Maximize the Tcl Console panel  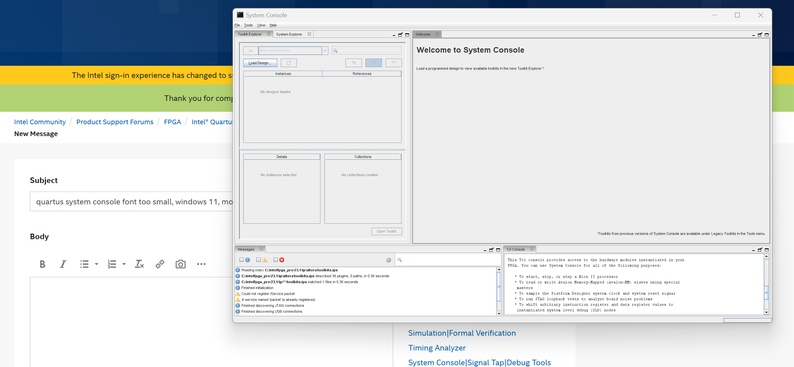tap(767, 250)
